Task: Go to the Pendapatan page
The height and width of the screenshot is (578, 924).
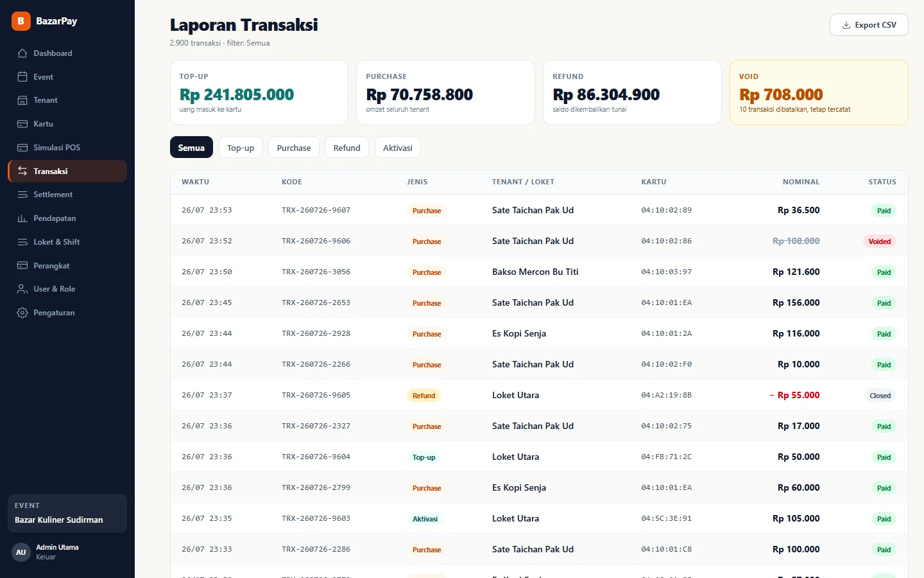Action: tap(67, 218)
